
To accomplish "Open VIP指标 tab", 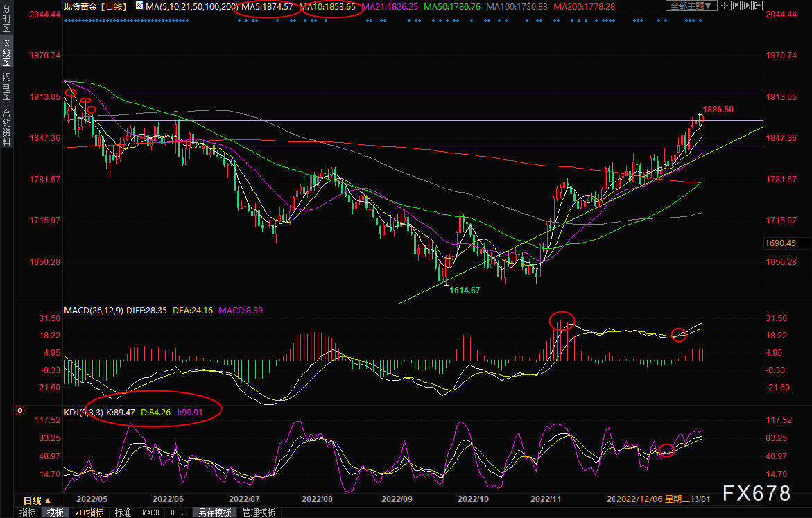I will (89, 512).
